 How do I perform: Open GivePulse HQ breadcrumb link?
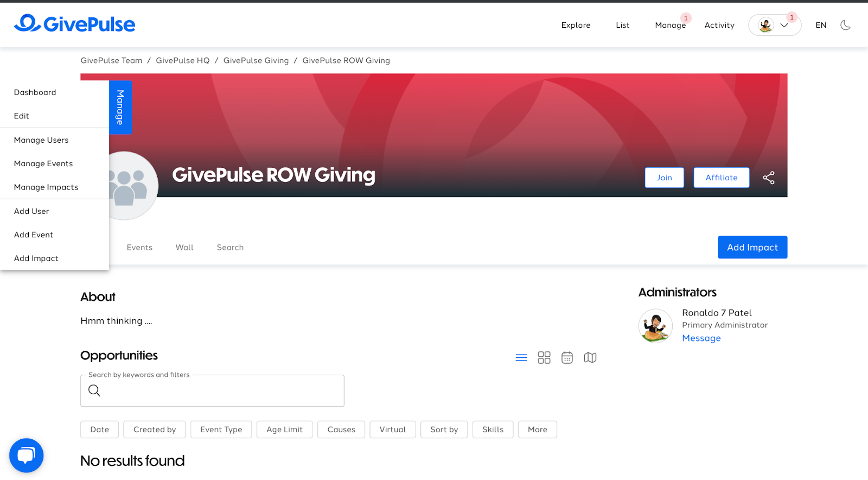pos(183,60)
